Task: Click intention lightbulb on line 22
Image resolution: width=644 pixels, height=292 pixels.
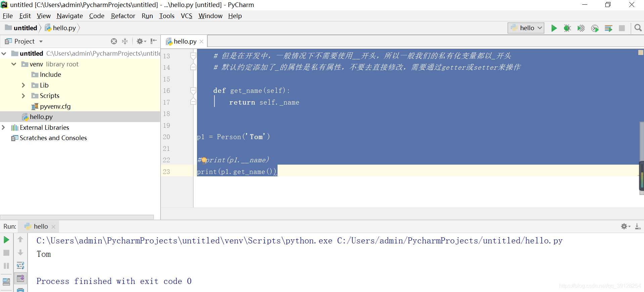Action: 204,160
